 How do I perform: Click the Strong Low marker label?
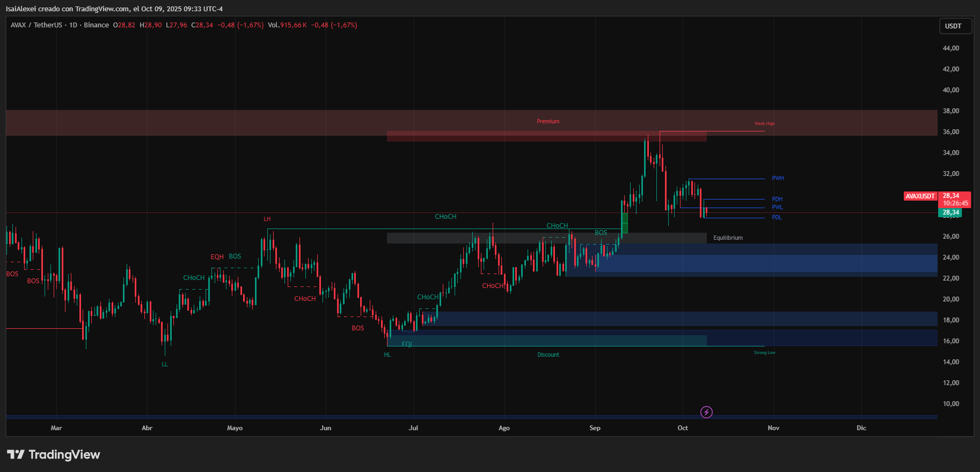point(764,353)
